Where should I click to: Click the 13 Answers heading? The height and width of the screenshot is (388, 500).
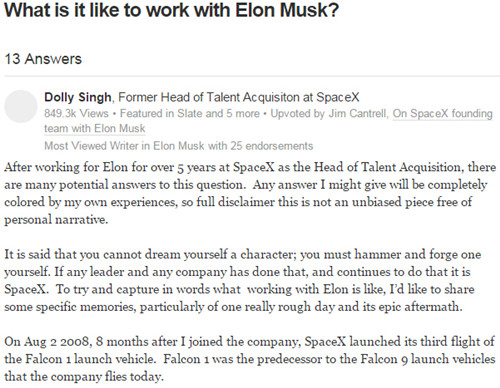43,59
